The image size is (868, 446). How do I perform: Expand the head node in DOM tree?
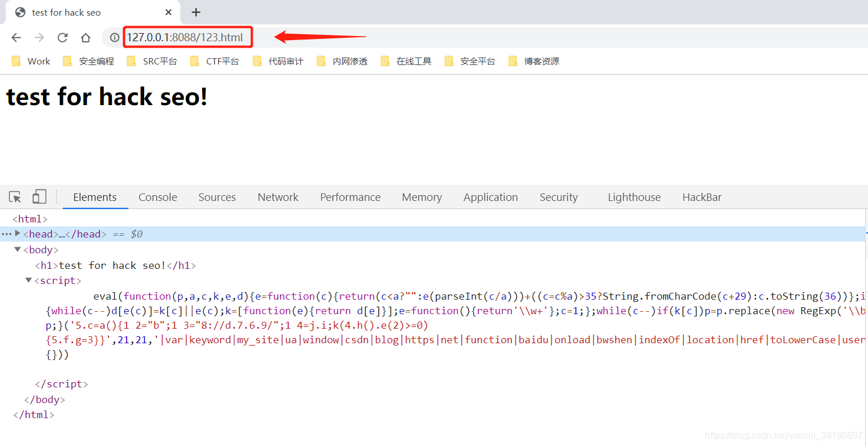pos(17,233)
